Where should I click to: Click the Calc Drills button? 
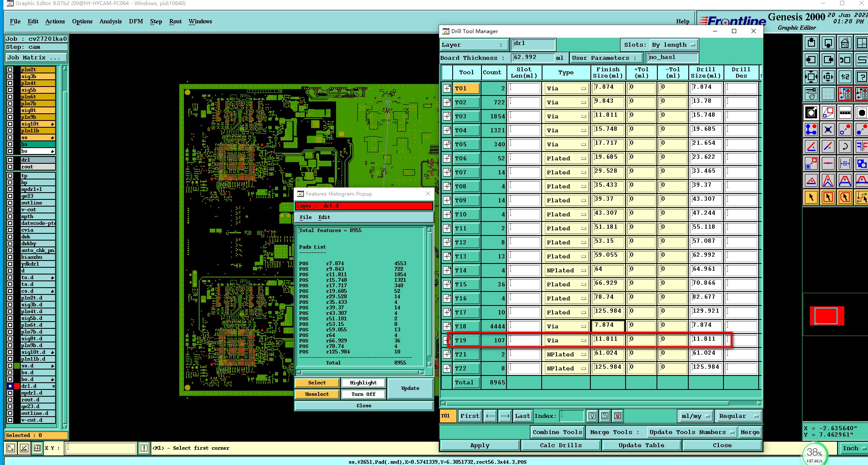(561, 445)
